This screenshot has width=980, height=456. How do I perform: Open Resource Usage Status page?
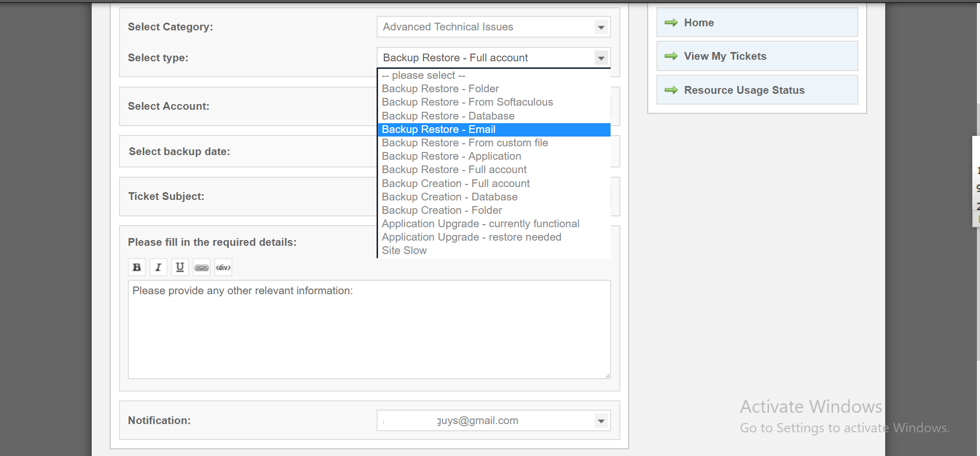pyautogui.click(x=744, y=90)
